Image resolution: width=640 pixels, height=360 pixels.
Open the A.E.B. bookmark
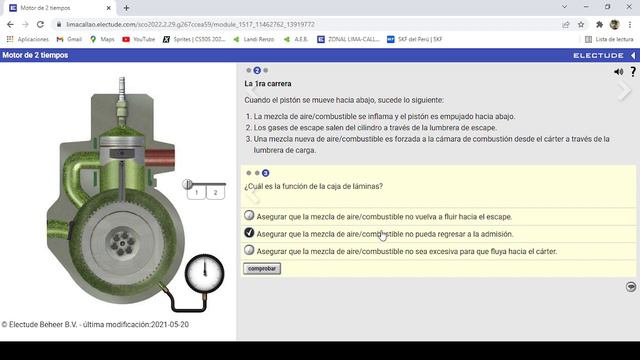coord(296,39)
